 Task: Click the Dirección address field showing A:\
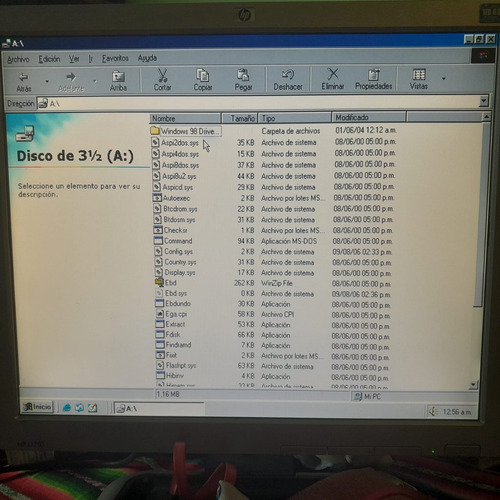click(258, 103)
